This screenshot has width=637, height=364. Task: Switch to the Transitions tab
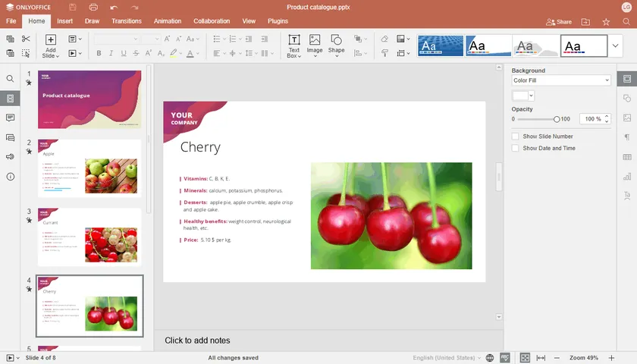pyautogui.click(x=126, y=21)
